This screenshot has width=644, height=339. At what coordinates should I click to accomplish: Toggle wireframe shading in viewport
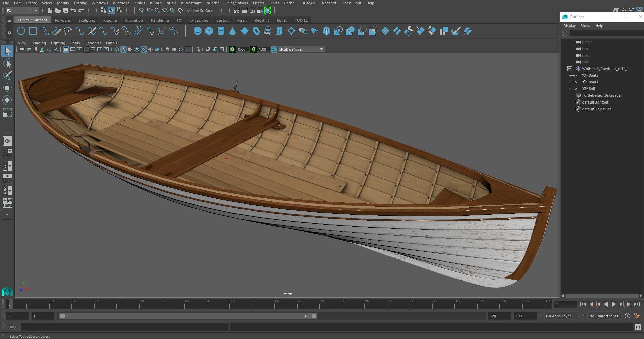pyautogui.click(x=117, y=49)
